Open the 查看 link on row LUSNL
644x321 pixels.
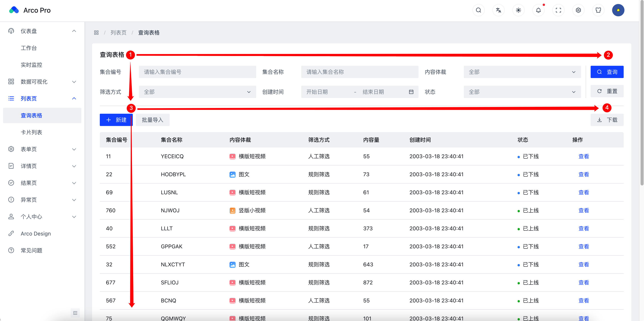584,192
